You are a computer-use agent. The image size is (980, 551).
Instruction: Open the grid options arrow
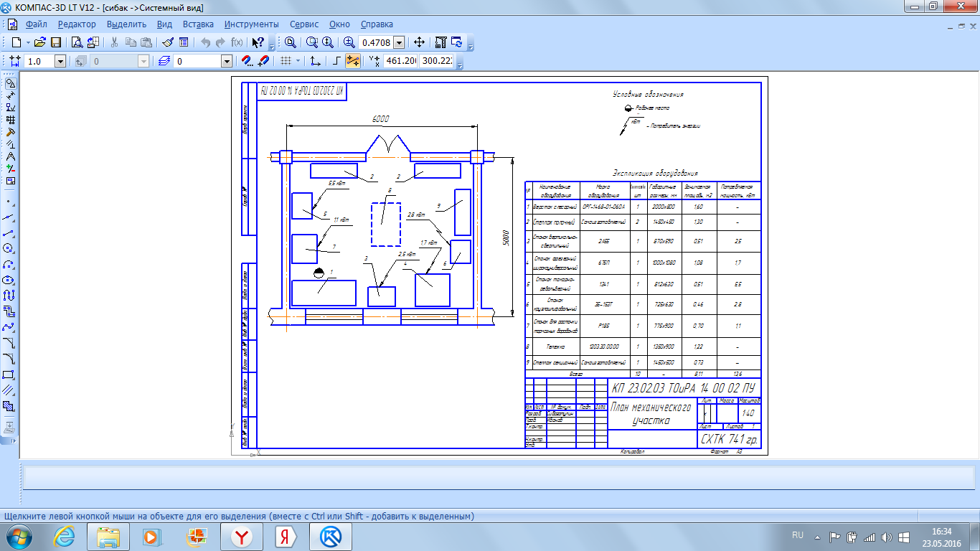298,62
